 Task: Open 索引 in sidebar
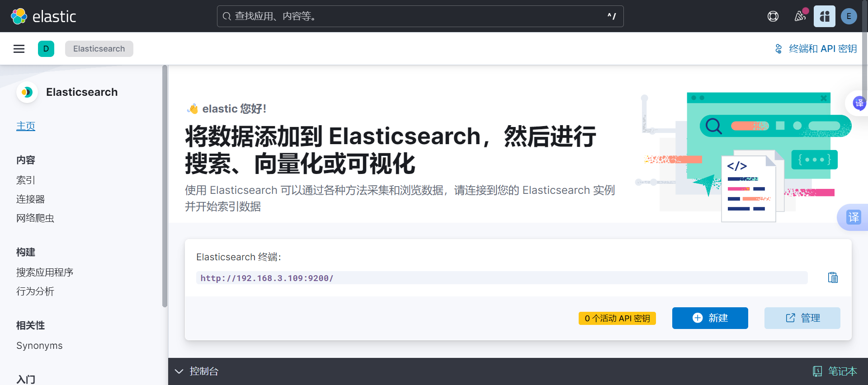tap(26, 180)
